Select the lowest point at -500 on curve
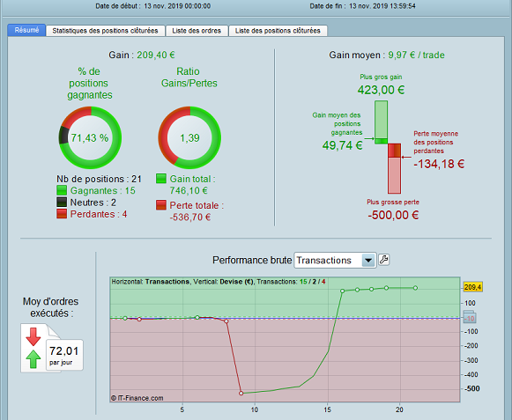512x420 pixels. (x=241, y=394)
